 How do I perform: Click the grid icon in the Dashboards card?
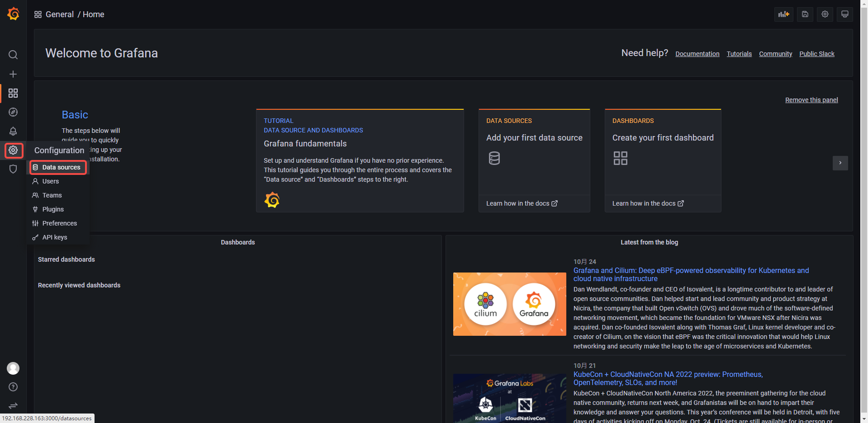coord(621,158)
